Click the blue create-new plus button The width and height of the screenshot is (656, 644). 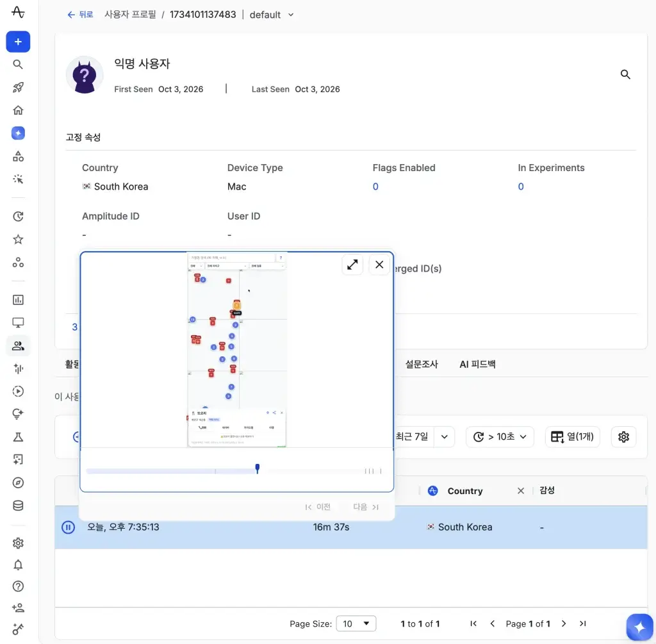pyautogui.click(x=18, y=42)
